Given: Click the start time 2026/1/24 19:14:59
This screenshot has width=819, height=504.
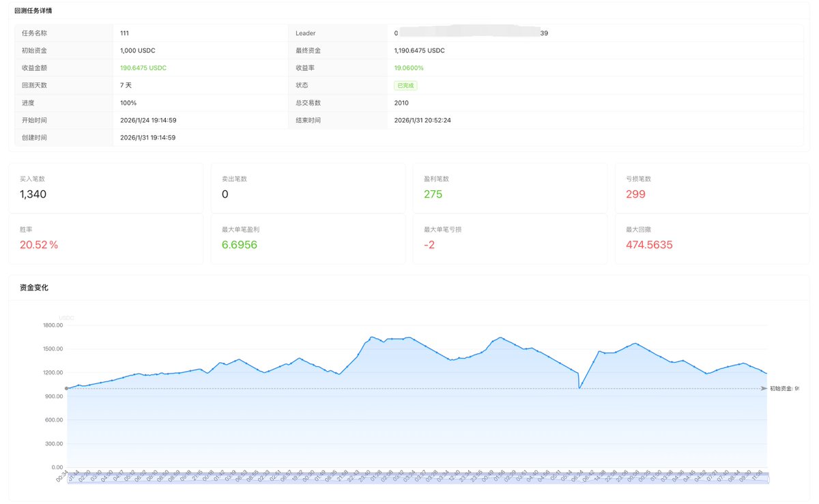Looking at the screenshot, I should point(147,120).
